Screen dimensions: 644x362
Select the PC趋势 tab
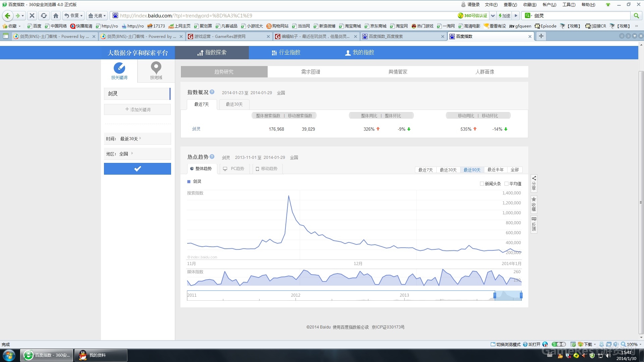[x=234, y=169]
